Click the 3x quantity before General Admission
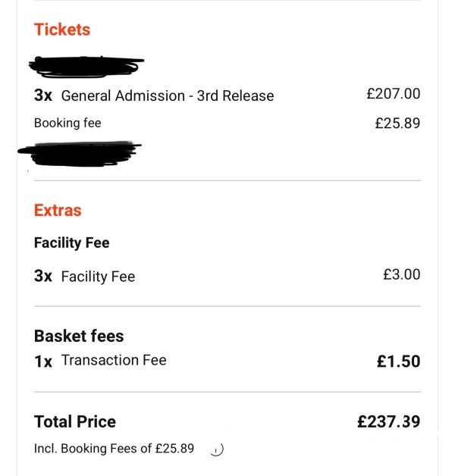The height and width of the screenshot is (476, 455). pyautogui.click(x=42, y=96)
